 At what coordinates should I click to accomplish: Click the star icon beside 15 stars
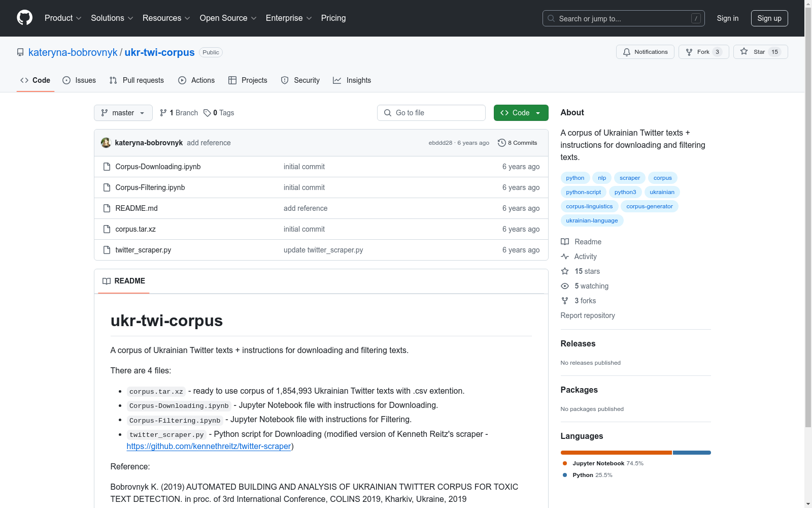565,271
